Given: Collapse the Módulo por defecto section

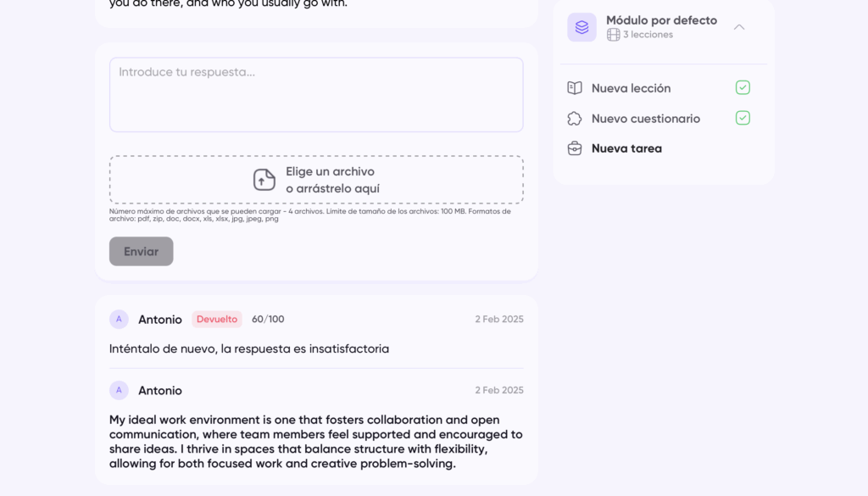Looking at the screenshot, I should pos(739,27).
